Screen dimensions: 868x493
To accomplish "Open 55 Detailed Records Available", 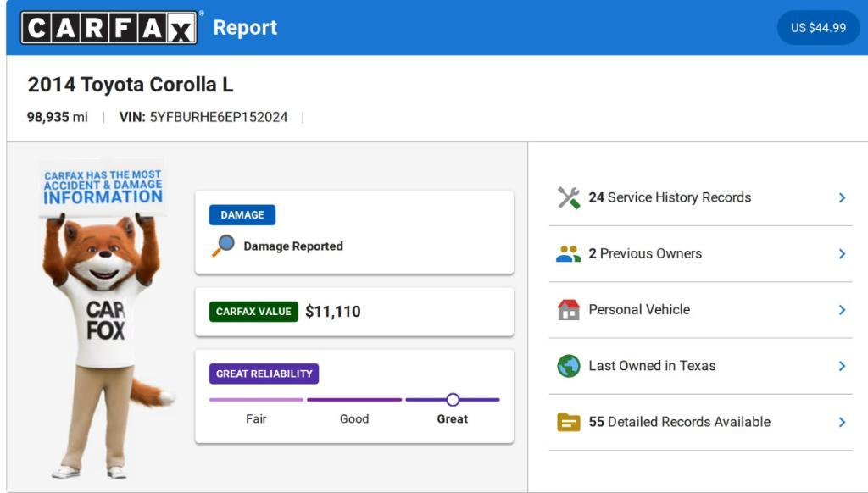I will coord(700,422).
